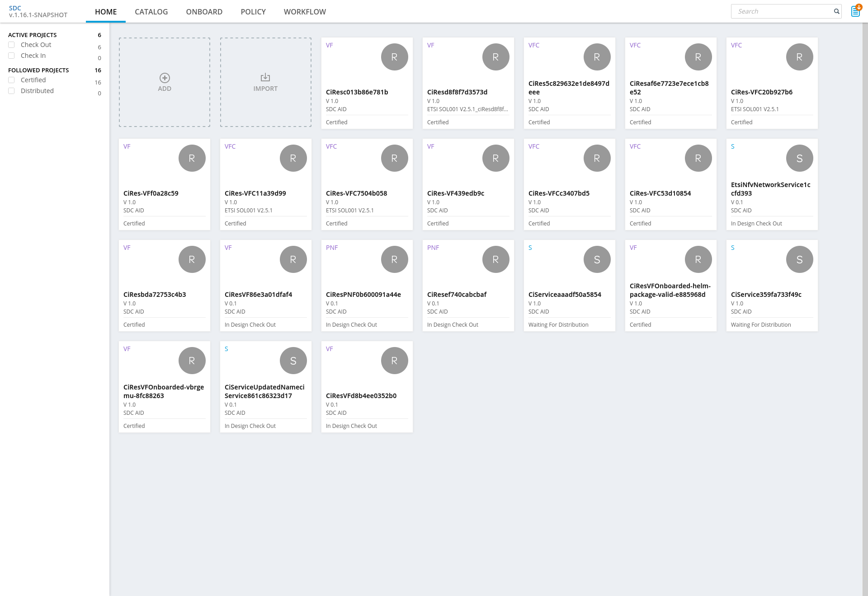This screenshot has height=596, width=868.
Task: Click R icon on CiResc013b86e781b card
Action: tap(394, 57)
